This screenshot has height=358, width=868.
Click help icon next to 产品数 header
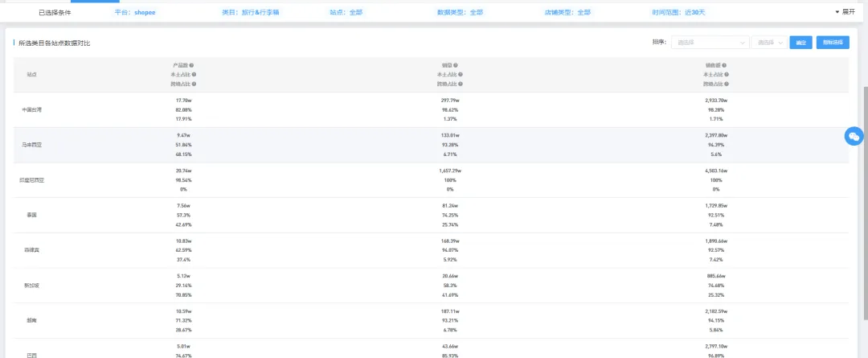pyautogui.click(x=191, y=65)
